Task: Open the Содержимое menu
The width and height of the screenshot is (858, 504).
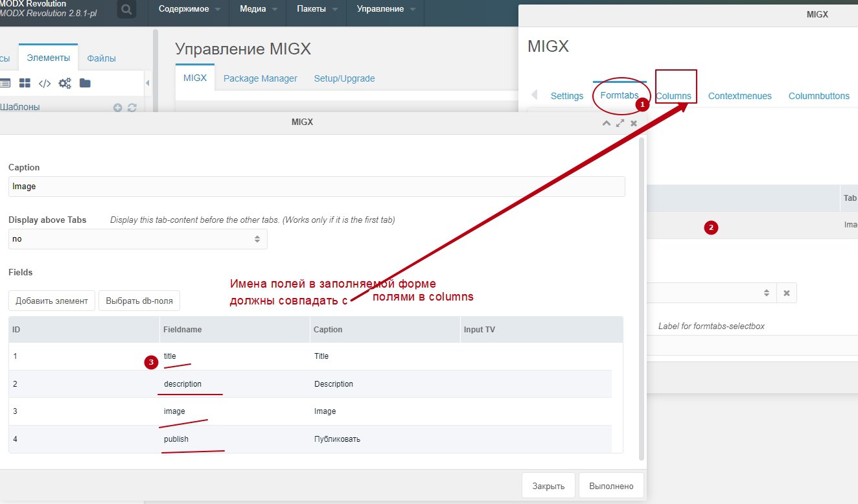Action: click(189, 9)
